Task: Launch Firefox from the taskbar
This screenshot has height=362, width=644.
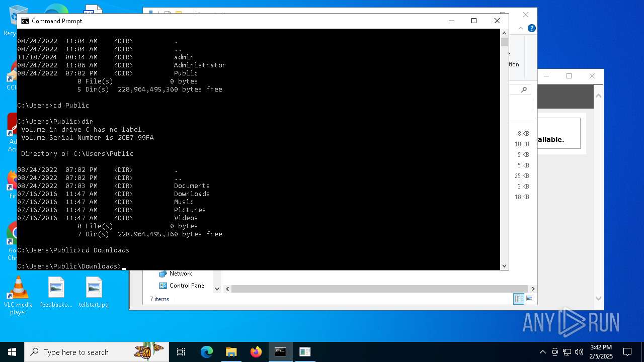Action: pyautogui.click(x=256, y=352)
